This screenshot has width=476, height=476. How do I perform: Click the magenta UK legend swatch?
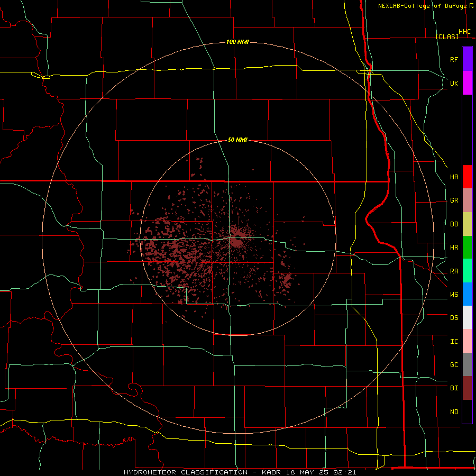click(x=467, y=83)
